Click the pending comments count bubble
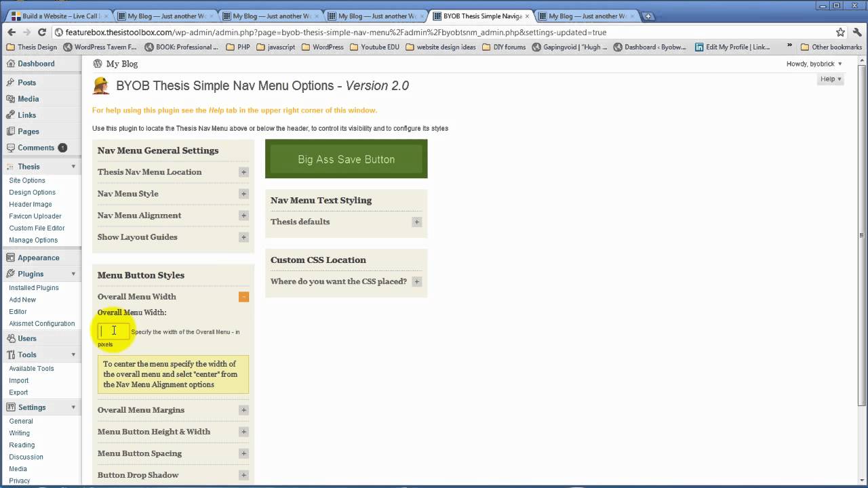The image size is (868, 488). [x=62, y=148]
